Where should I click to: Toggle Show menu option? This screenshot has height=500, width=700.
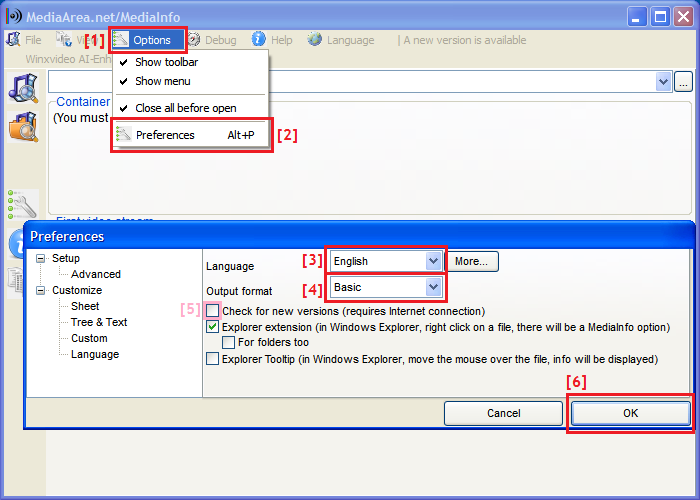pyautogui.click(x=162, y=81)
